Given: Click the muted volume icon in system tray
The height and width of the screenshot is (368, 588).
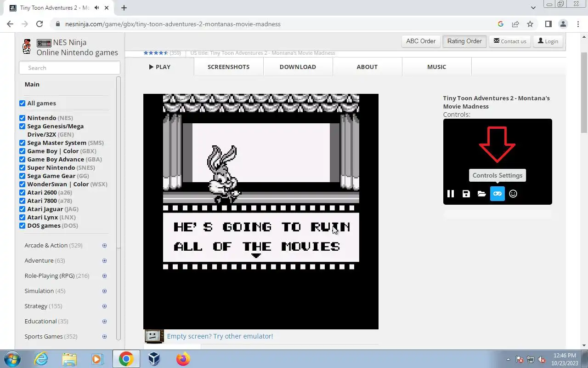Looking at the screenshot, I should tap(542, 359).
